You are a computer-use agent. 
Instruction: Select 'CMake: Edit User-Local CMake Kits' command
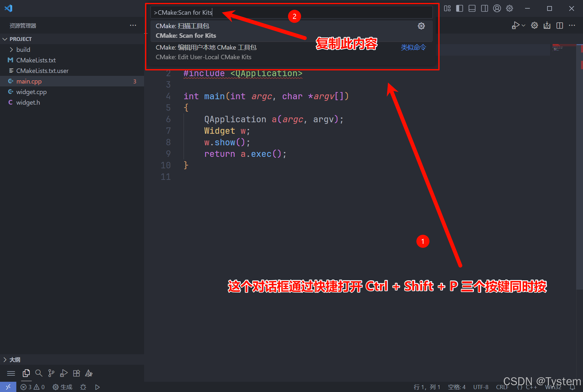pyautogui.click(x=291, y=52)
